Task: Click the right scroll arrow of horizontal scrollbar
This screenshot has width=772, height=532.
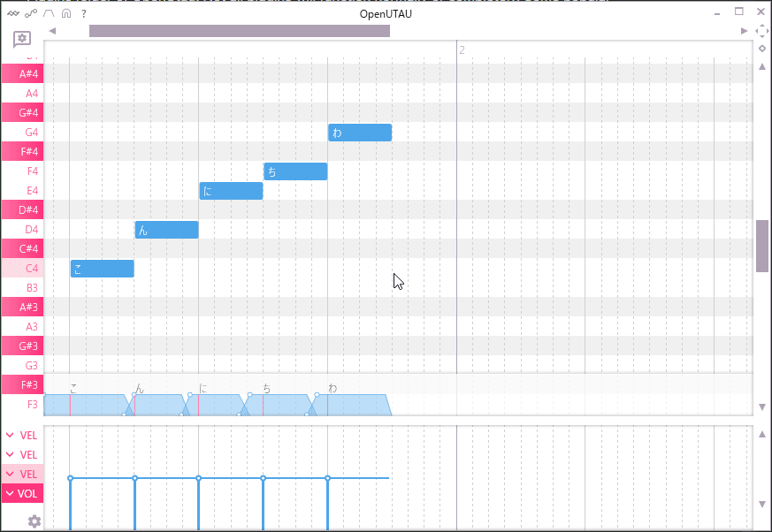Action: click(744, 31)
